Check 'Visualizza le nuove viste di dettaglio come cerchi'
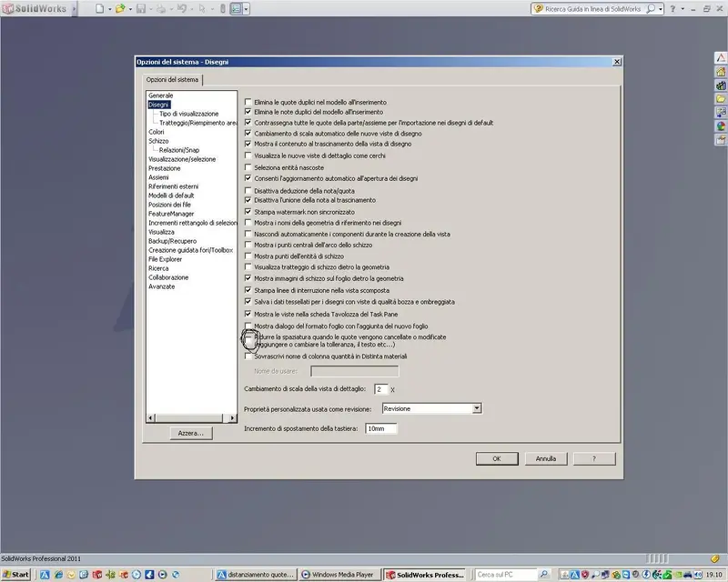 coord(248,156)
